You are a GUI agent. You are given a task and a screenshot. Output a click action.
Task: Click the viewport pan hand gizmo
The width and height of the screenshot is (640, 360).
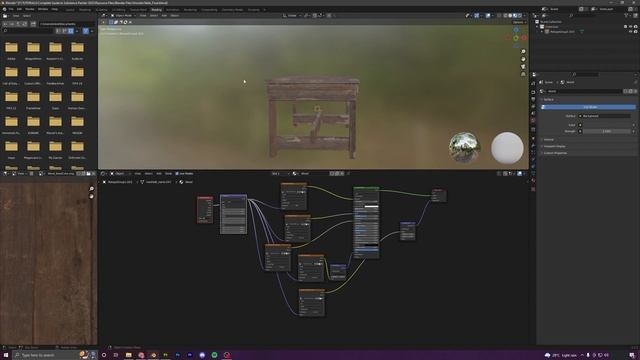pos(523,59)
